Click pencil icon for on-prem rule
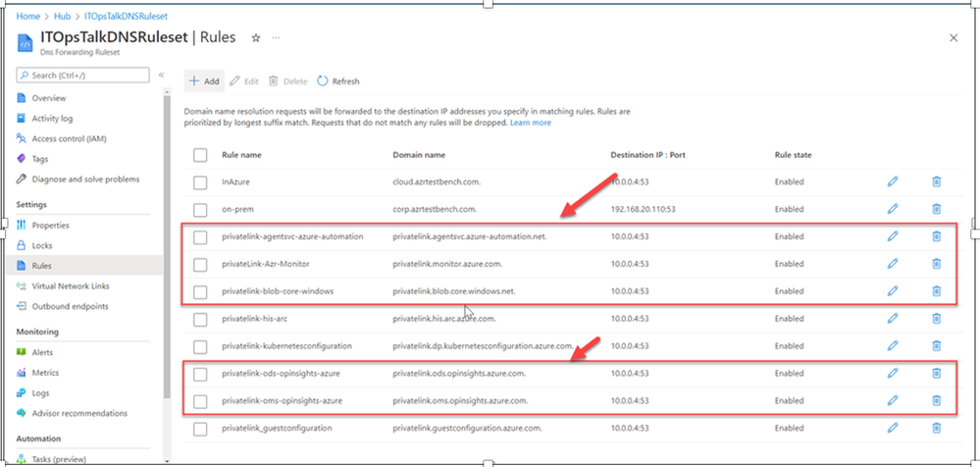The image size is (980, 467). (x=893, y=209)
